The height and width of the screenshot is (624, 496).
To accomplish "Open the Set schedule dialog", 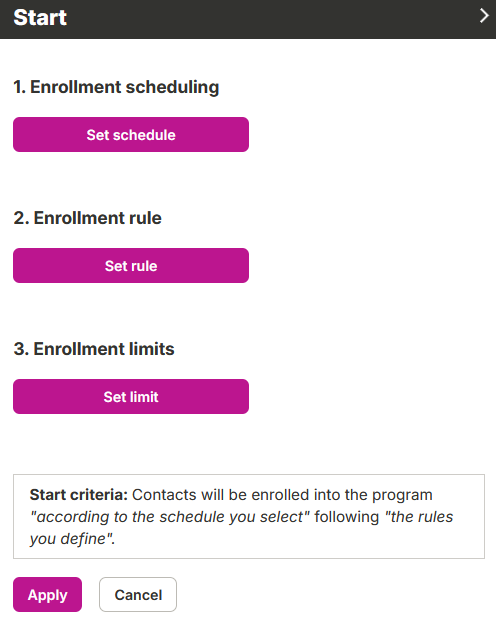I will [x=131, y=135].
